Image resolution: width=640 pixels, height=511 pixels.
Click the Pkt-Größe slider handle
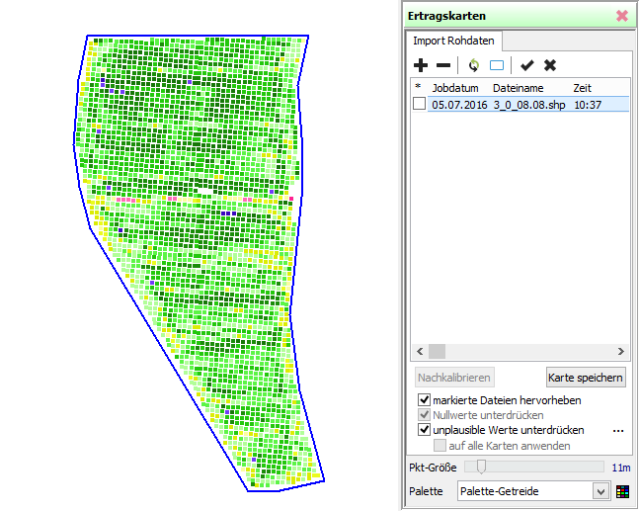pos(481,466)
